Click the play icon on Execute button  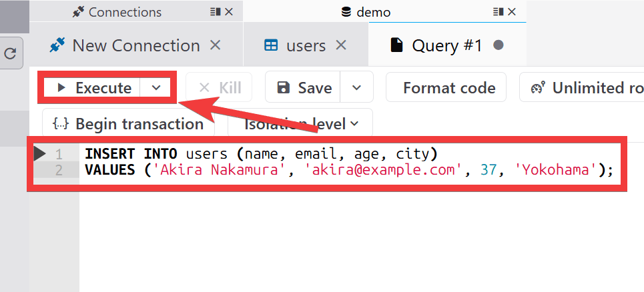(61, 87)
